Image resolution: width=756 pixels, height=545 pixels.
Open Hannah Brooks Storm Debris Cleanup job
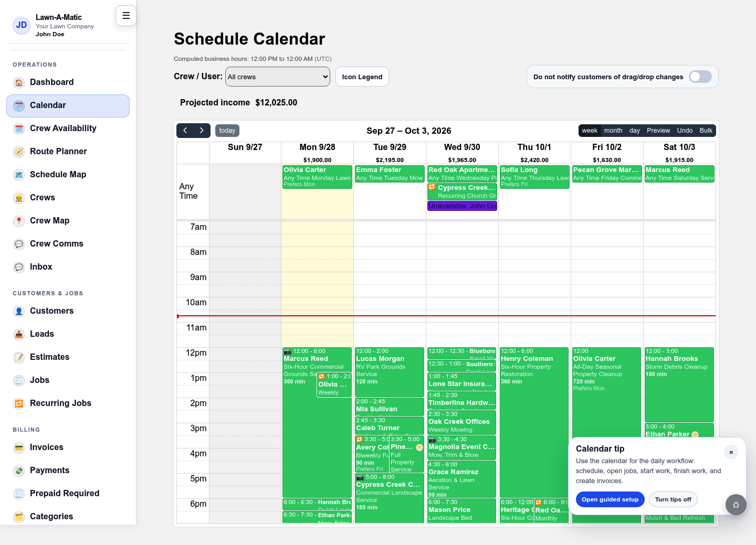pyautogui.click(x=679, y=384)
